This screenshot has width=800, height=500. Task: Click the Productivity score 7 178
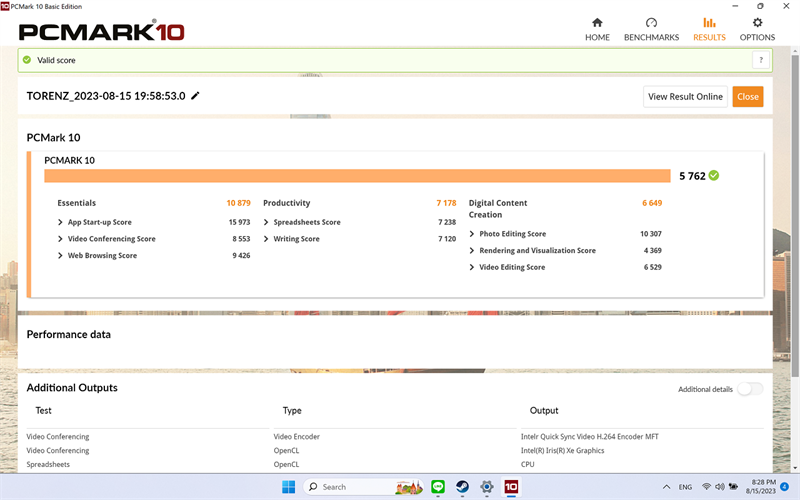[446, 203]
